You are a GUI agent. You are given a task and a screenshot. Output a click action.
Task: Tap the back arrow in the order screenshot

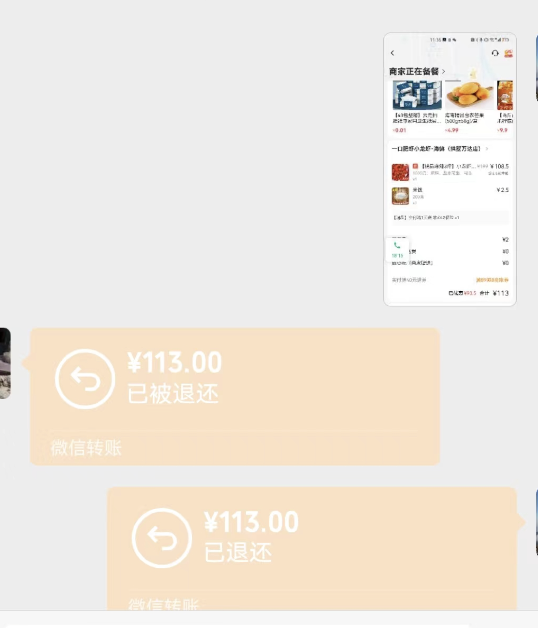393,53
